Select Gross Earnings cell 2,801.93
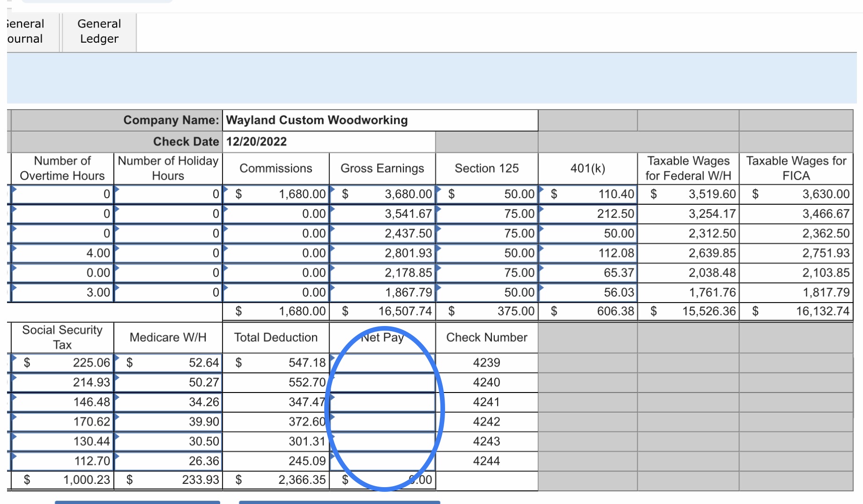This screenshot has height=504, width=863. pos(383,253)
